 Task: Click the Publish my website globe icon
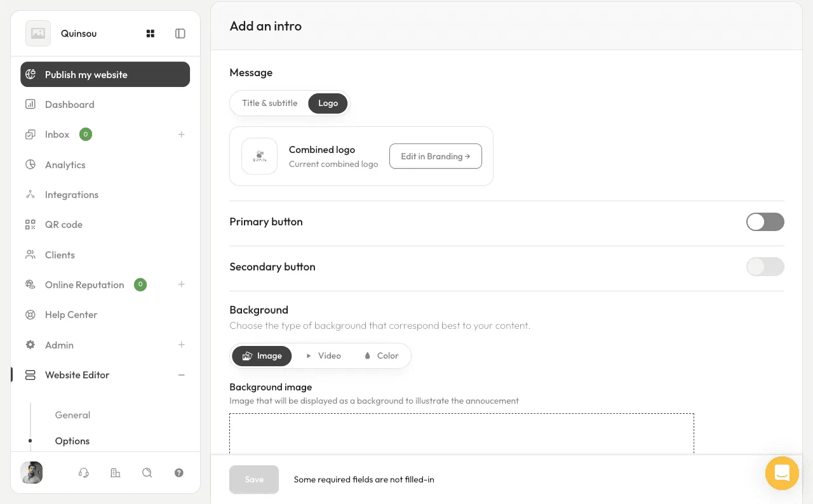(30, 74)
